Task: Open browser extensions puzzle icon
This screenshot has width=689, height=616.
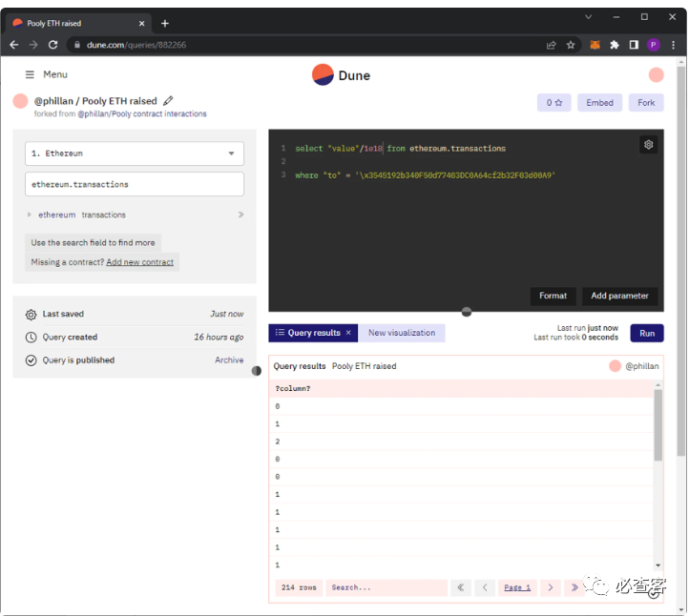Action: (615, 45)
